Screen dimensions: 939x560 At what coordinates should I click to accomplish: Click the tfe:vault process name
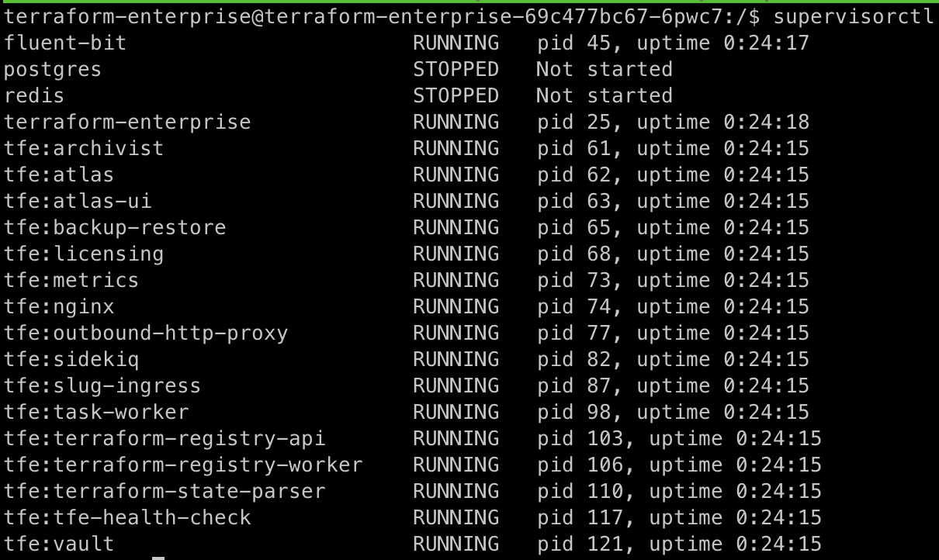tap(59, 544)
